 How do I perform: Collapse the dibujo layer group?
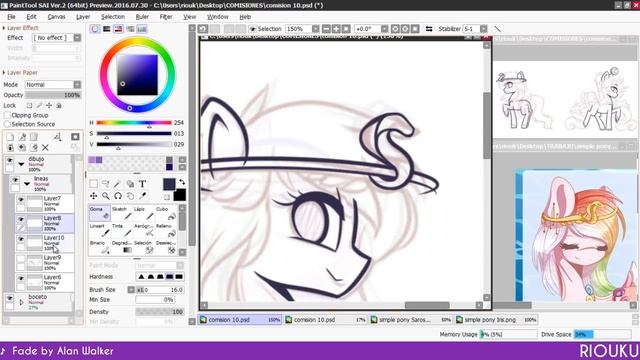point(21,164)
